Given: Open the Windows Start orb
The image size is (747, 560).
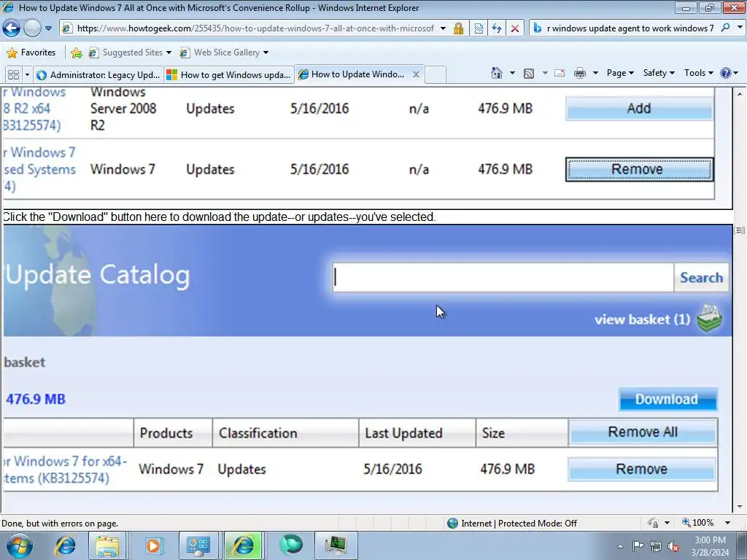Looking at the screenshot, I should pyautogui.click(x=20, y=545).
